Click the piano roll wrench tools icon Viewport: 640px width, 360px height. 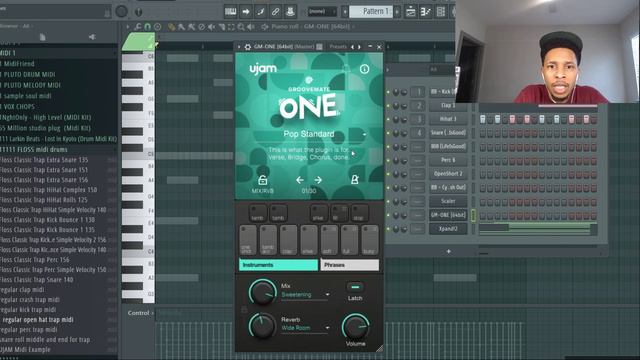[138, 27]
